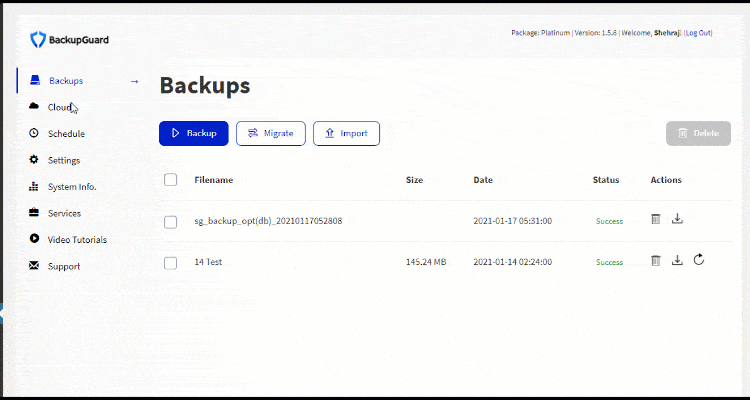The image size is (750, 400).
Task: Click Success status of 14 Test row
Action: [609, 263]
